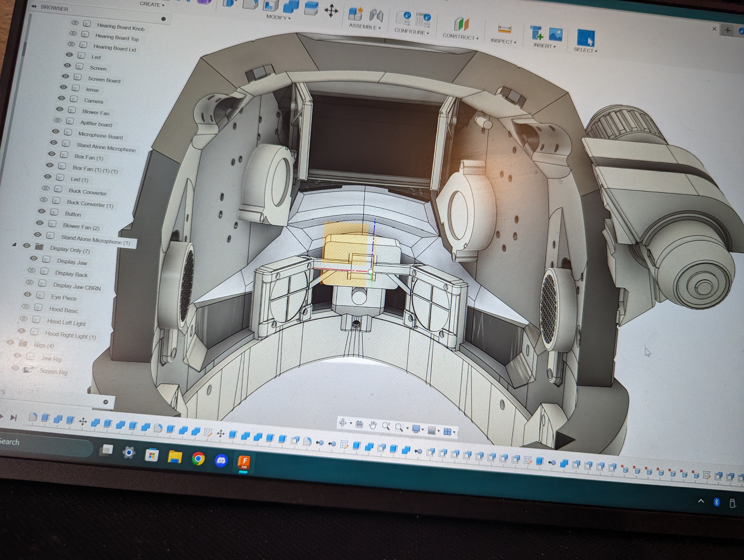Show the Buck Converter component

[x=46, y=188]
